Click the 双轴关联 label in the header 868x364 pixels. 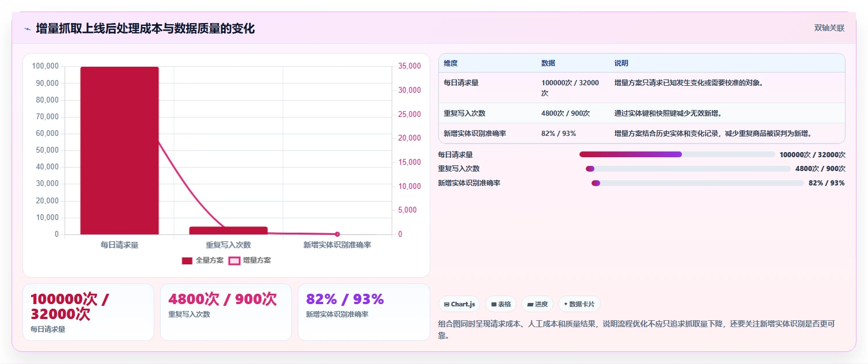coord(829,28)
